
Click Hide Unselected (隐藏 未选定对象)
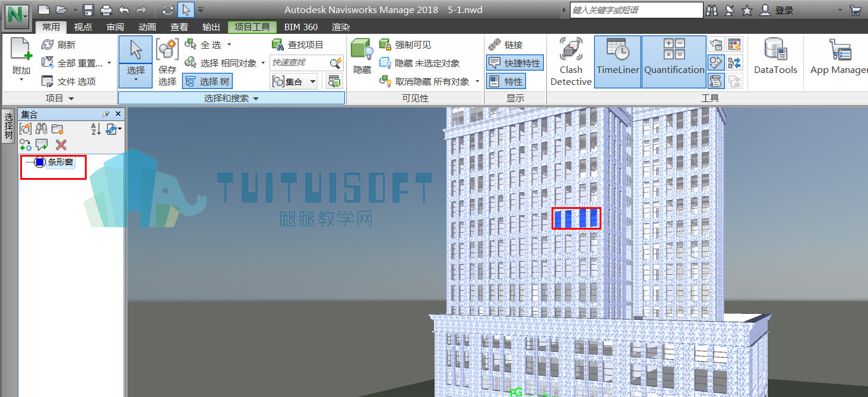pyautogui.click(x=420, y=63)
